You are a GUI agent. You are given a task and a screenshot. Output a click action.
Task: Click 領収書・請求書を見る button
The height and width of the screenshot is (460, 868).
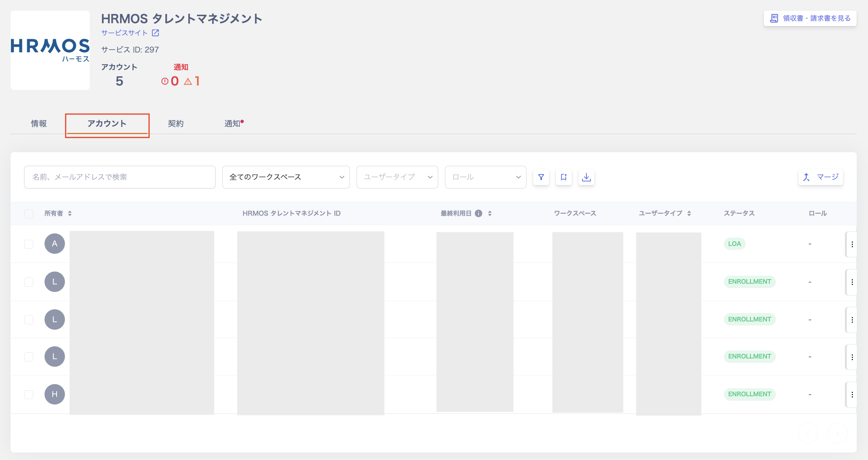810,18
